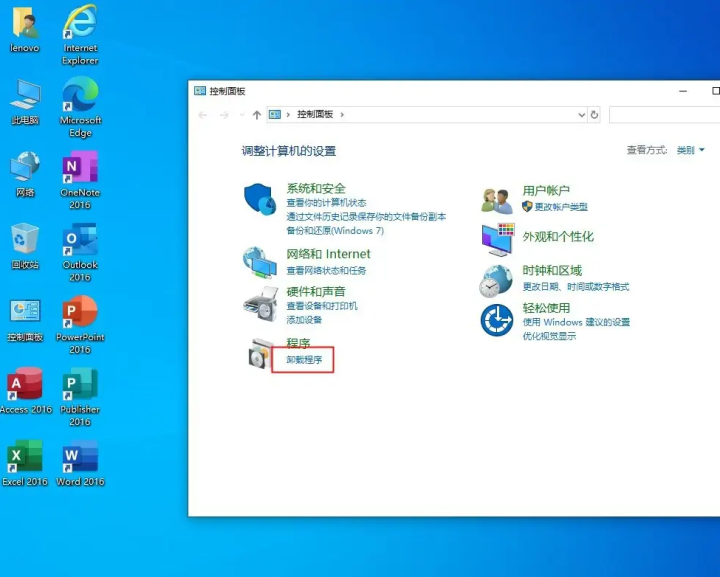Image resolution: width=720 pixels, height=577 pixels.
Task: Open the 用户帐户 people icon
Action: [496, 200]
